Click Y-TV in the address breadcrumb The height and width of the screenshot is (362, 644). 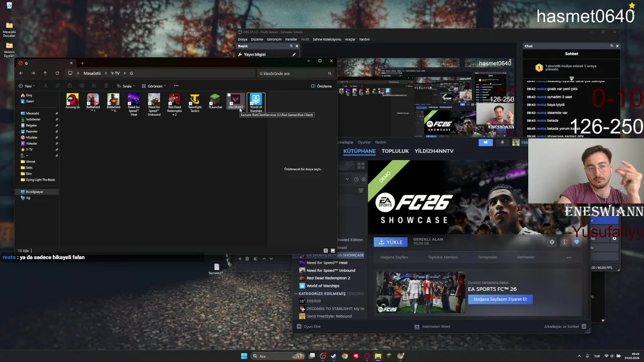pyautogui.click(x=115, y=73)
